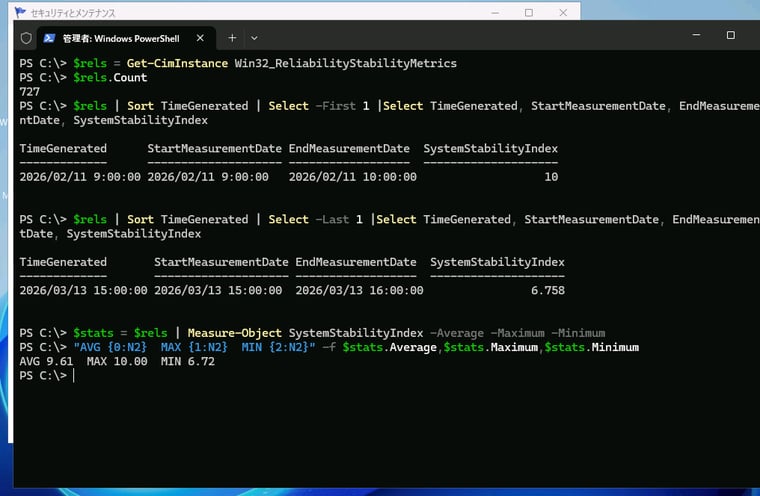The image size is (760, 496).
Task: Click the shield icon in the PowerShell tab bar
Action: pyautogui.click(x=26, y=38)
